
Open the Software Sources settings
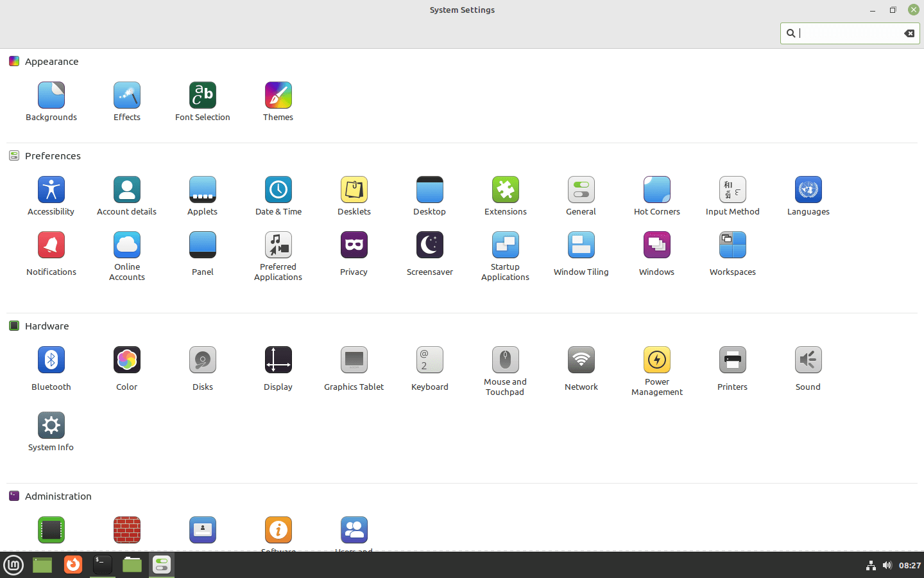[x=278, y=530]
